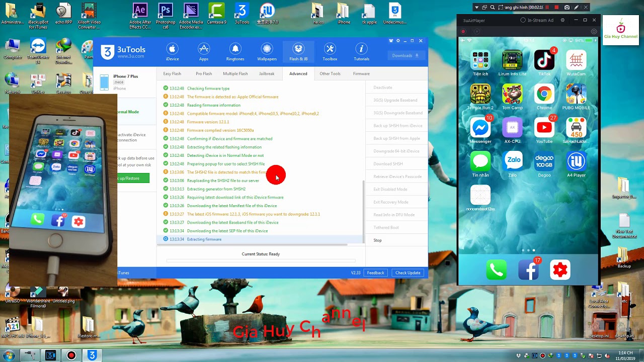Screen dimensions: 644x362
Task: Click recorder magnifier zoom icon
Action: point(493,7)
